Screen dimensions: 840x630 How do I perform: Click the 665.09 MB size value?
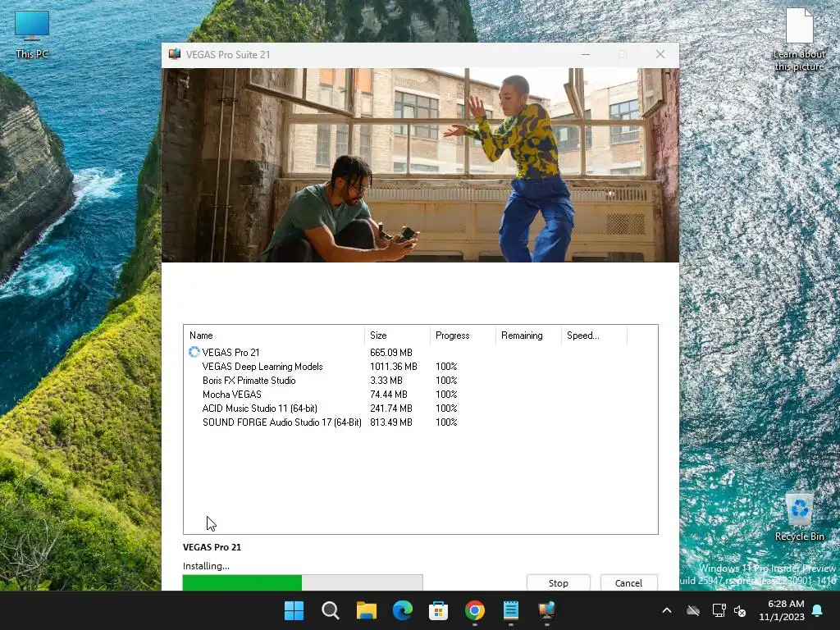(x=391, y=353)
